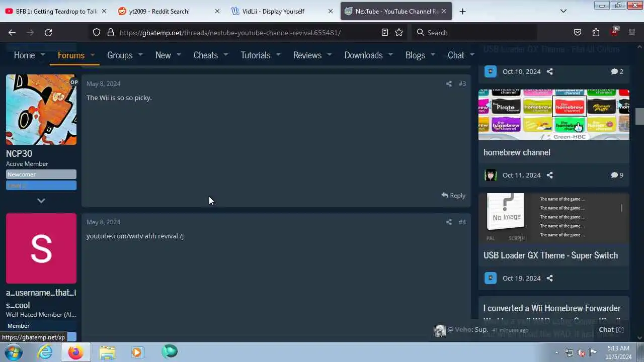
Task: Open a new browser tab with plus
Action: coord(462,11)
